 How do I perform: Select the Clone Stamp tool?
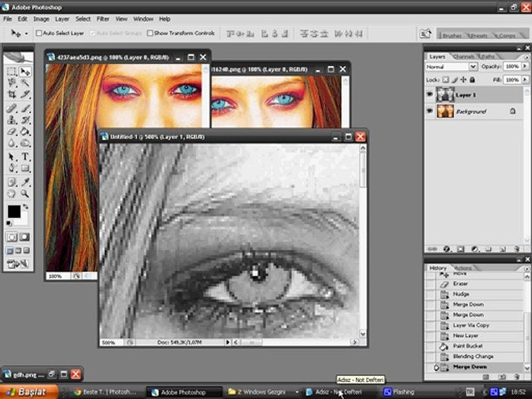pos(12,120)
